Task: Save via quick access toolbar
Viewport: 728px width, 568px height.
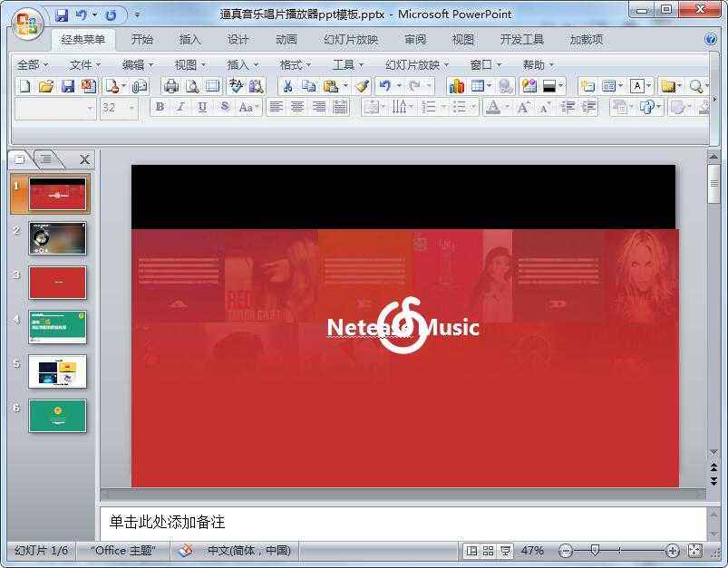Action: coord(62,14)
